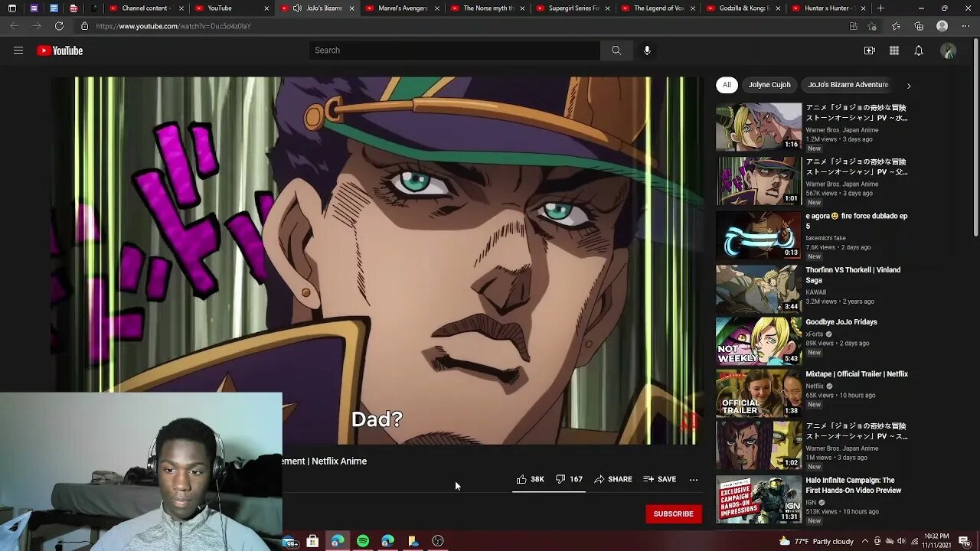Open the 'KAWAII' channel name
Screen dimensions: 980x551
(x=816, y=292)
